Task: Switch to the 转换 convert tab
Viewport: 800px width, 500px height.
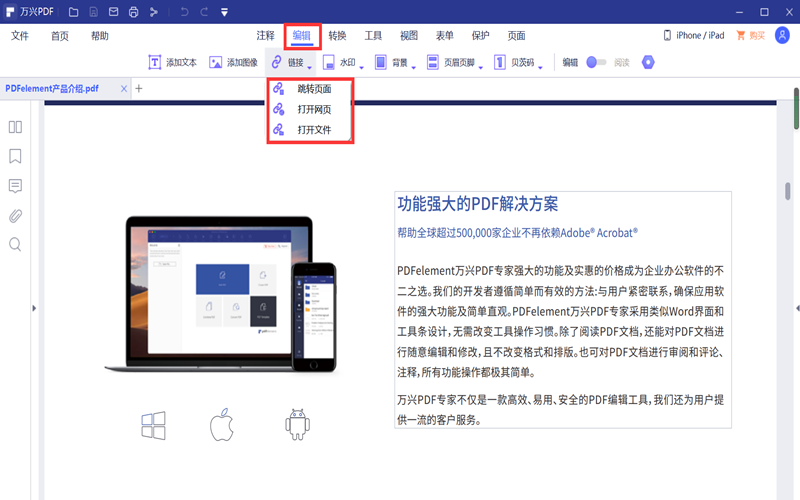Action: 338,35
